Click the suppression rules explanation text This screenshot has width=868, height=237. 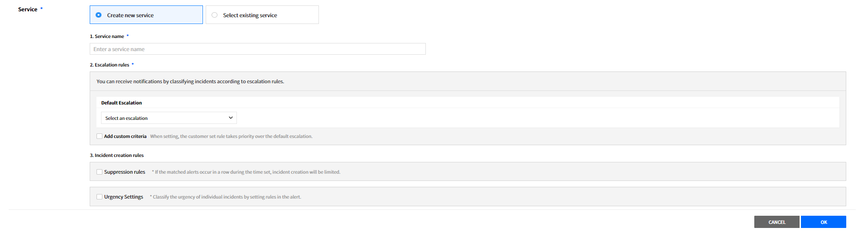tap(247, 172)
